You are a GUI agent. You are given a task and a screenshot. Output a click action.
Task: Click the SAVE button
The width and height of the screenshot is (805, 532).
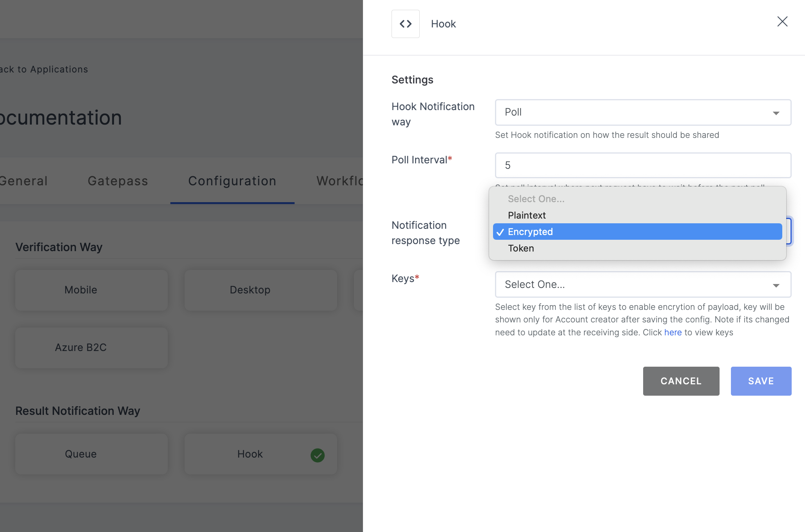761,381
